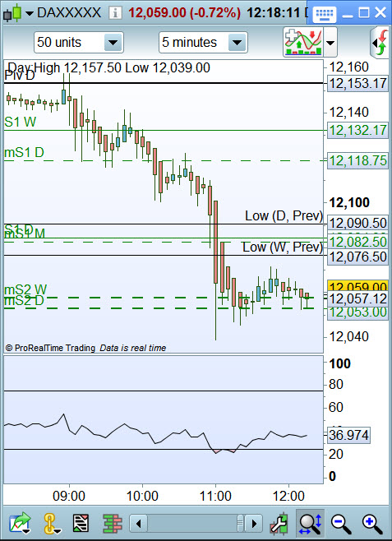Viewport: 392px width, 541px height.
Task: Open the 5 minutes timeframe dropdown
Action: pos(203,43)
